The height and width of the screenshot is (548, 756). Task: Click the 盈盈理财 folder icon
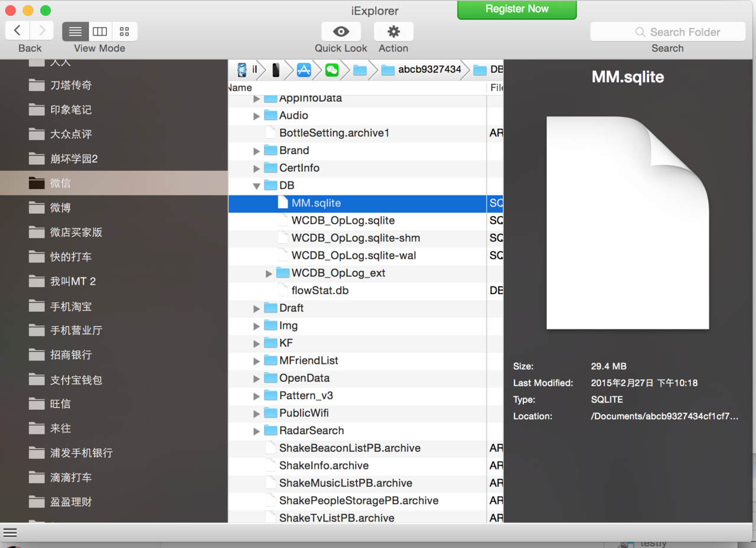point(37,503)
